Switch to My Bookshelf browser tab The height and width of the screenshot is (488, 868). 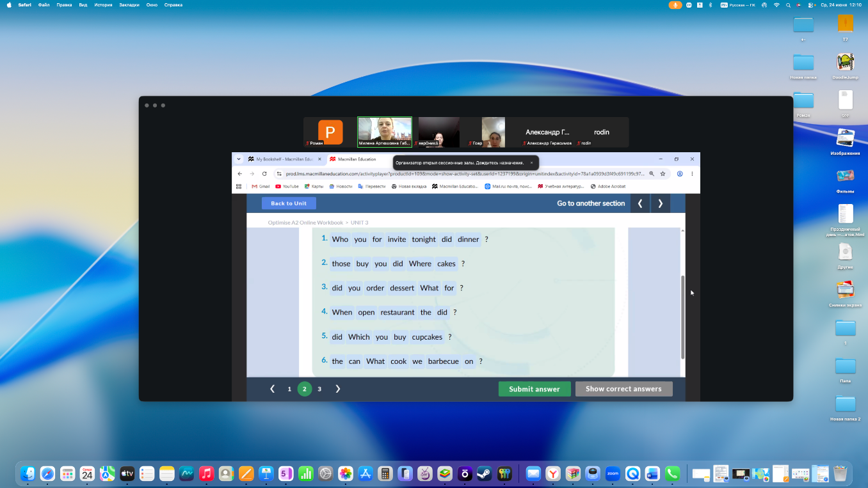coord(284,159)
